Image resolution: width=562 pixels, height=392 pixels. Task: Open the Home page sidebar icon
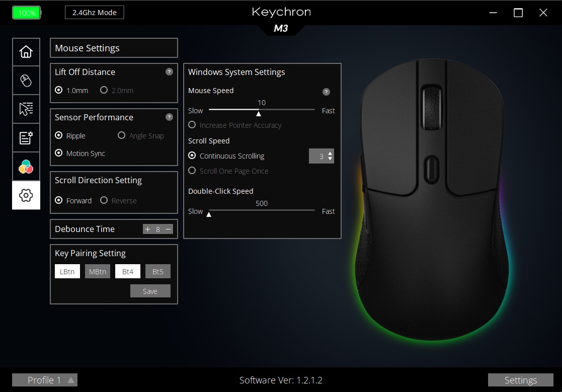click(26, 52)
